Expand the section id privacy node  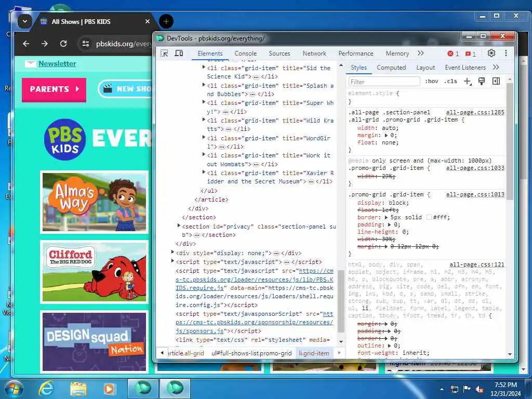pyautogui.click(x=179, y=225)
